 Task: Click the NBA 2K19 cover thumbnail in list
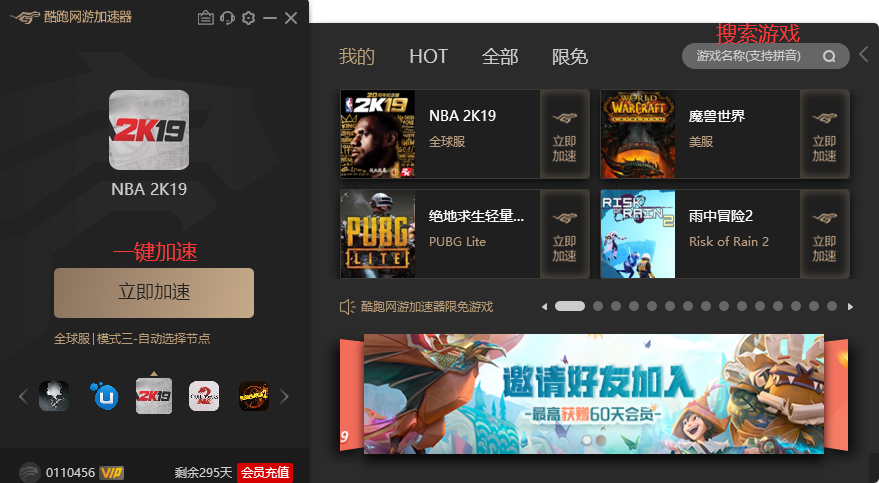point(378,134)
